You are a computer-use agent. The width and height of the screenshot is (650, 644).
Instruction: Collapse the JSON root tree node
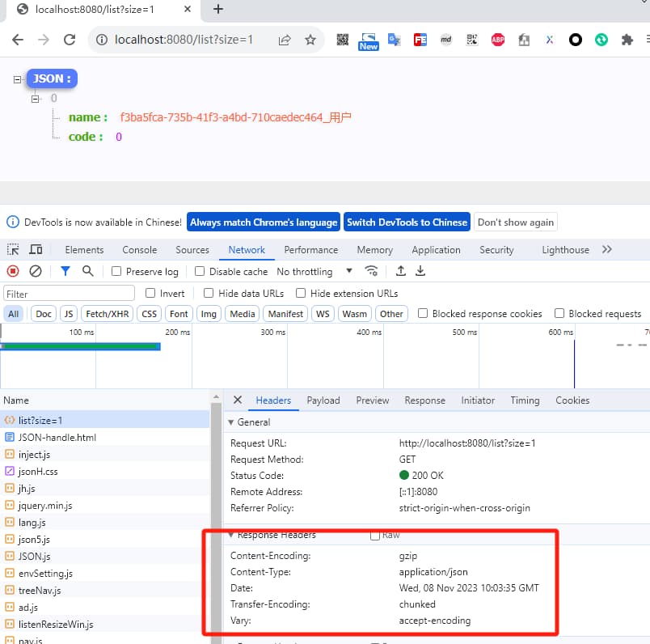[18, 79]
